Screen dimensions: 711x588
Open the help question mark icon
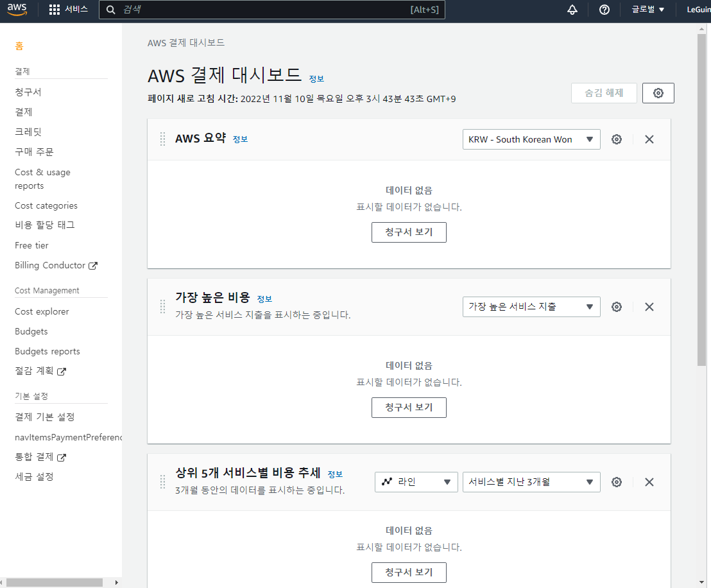tap(604, 10)
